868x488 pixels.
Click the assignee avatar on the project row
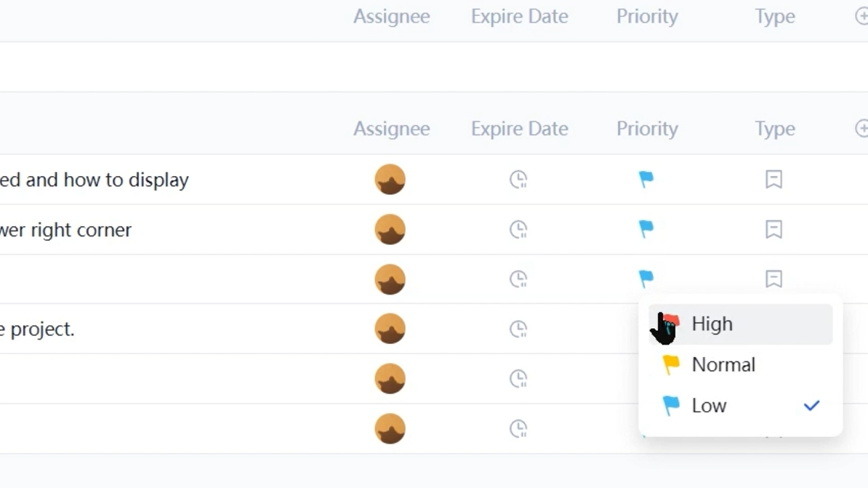pos(390,328)
